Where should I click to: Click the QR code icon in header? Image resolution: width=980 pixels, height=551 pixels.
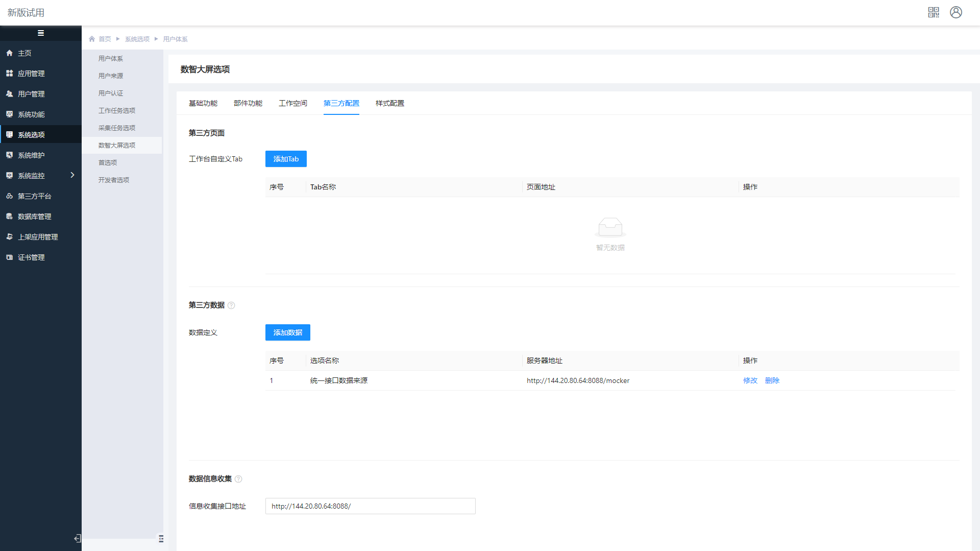tap(934, 12)
